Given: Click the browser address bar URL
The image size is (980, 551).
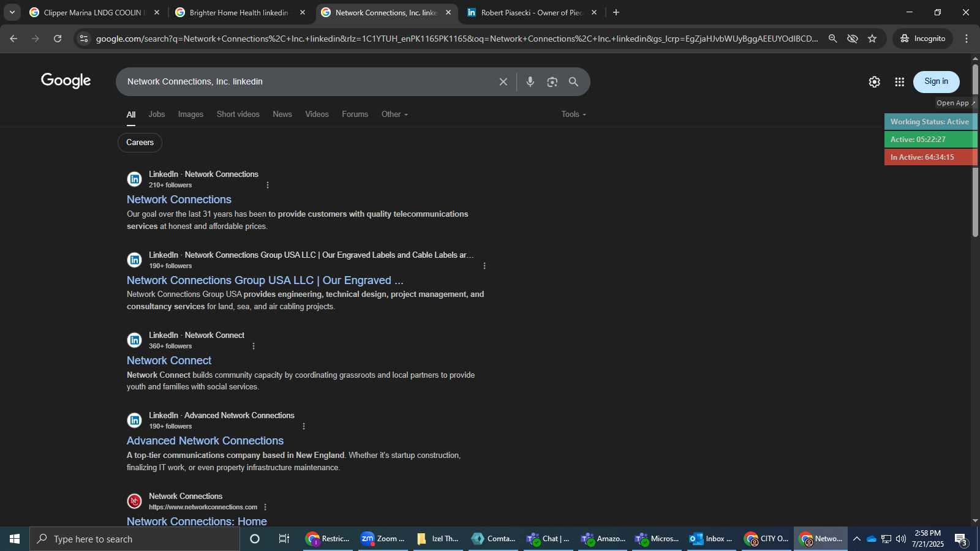Looking at the screenshot, I should click(456, 39).
